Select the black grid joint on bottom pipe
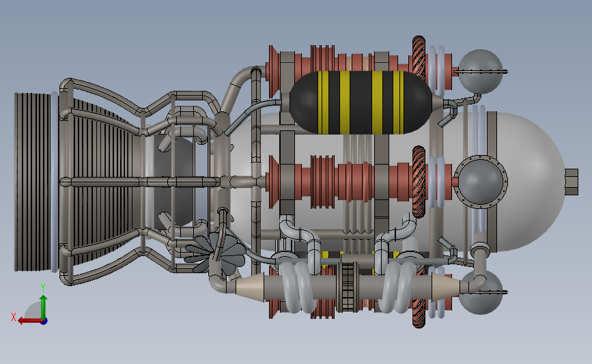The image size is (592, 364). (348, 287)
